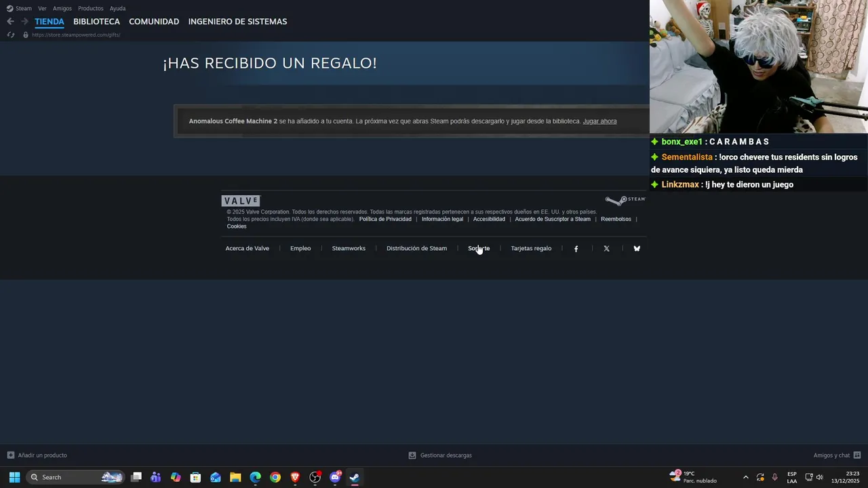Reload the page with the refresh icon
868x488 pixels.
click(10, 35)
